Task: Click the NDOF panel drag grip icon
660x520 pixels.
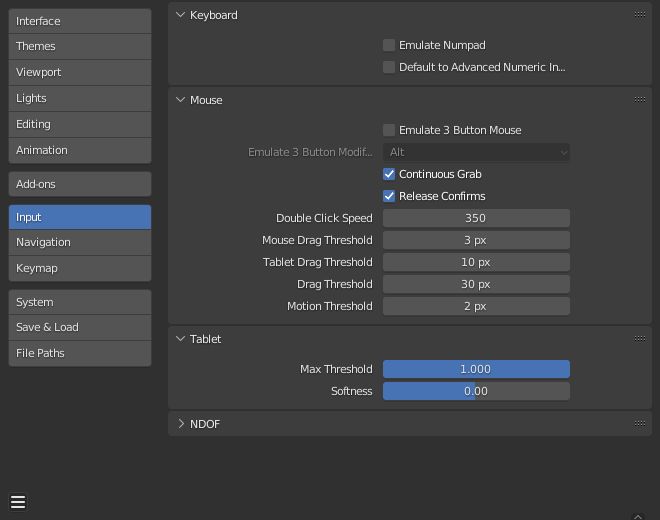Action: tap(639, 424)
